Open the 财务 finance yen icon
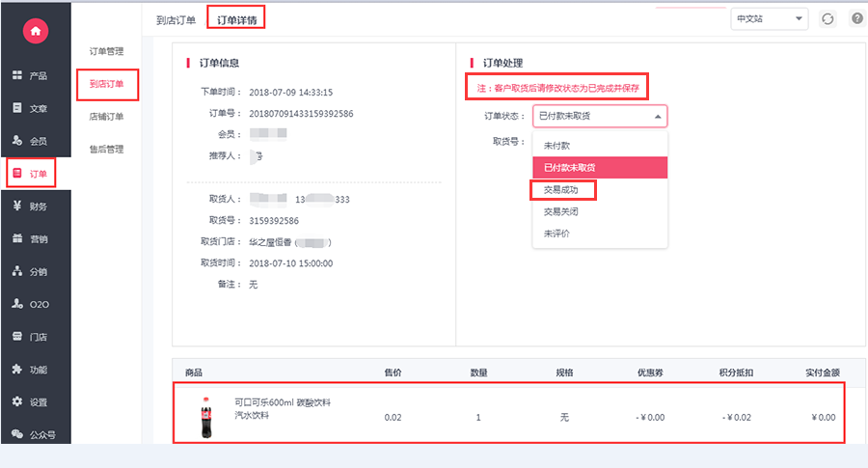868x468 pixels. pyautogui.click(x=17, y=206)
